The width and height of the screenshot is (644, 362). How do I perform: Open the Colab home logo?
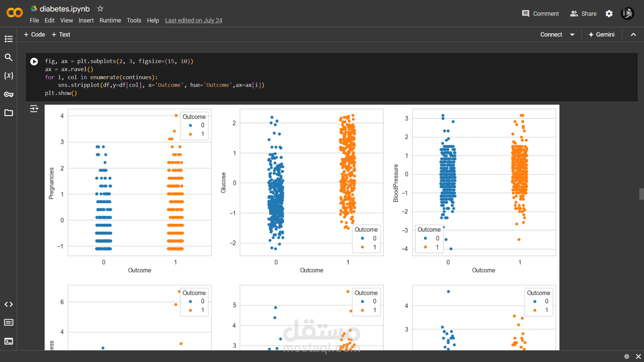[x=15, y=13]
